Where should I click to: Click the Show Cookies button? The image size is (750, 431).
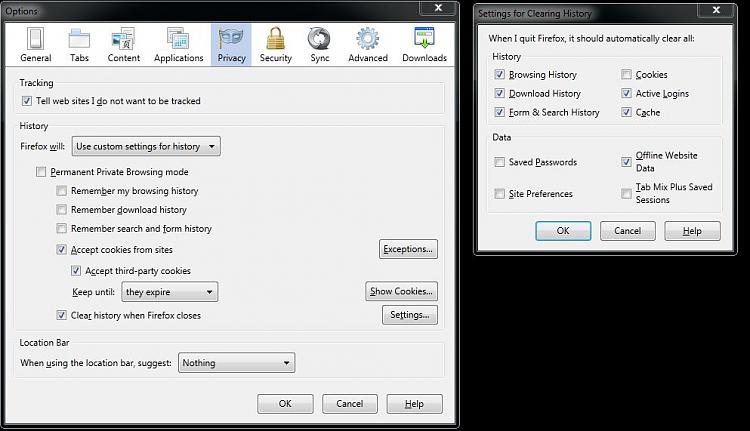[401, 291]
